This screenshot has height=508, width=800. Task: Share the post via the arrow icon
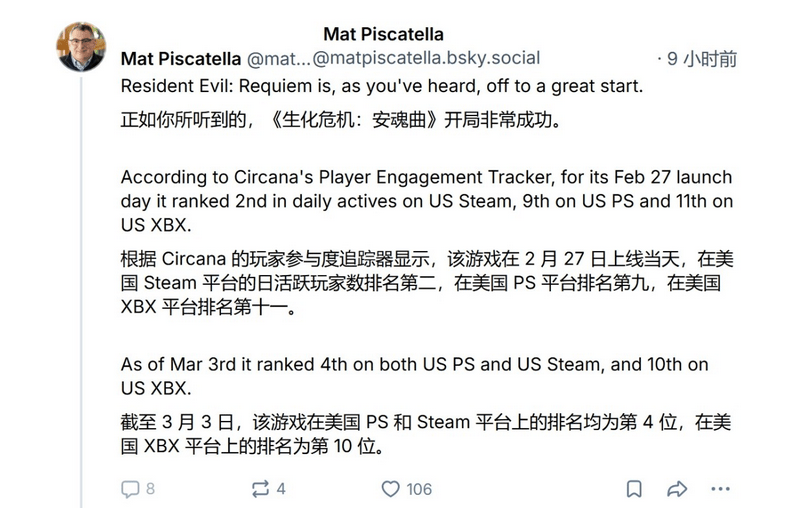677,489
